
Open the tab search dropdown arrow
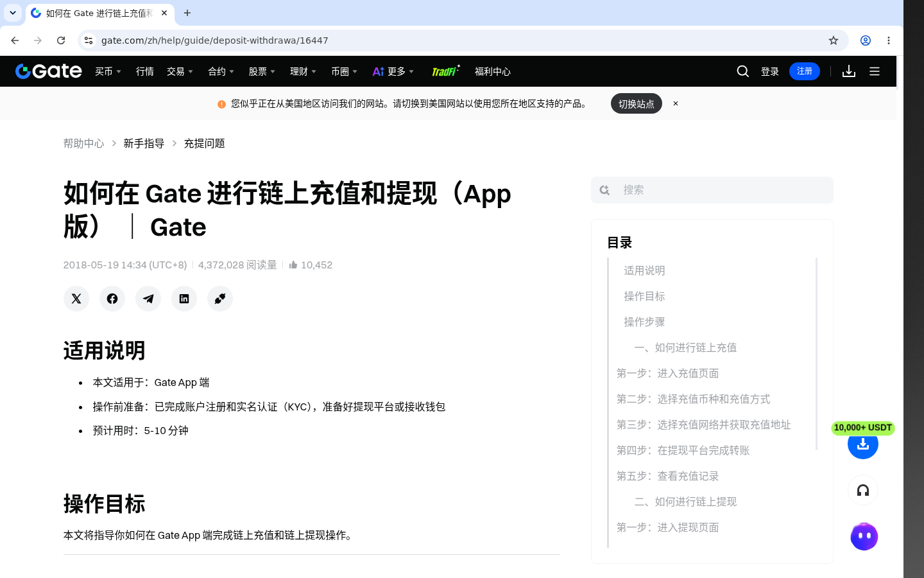13,13
